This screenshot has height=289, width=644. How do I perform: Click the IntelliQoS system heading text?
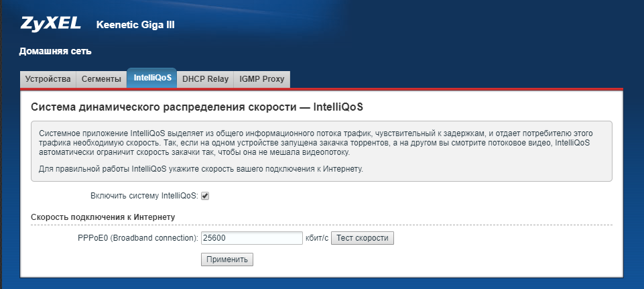tap(197, 108)
